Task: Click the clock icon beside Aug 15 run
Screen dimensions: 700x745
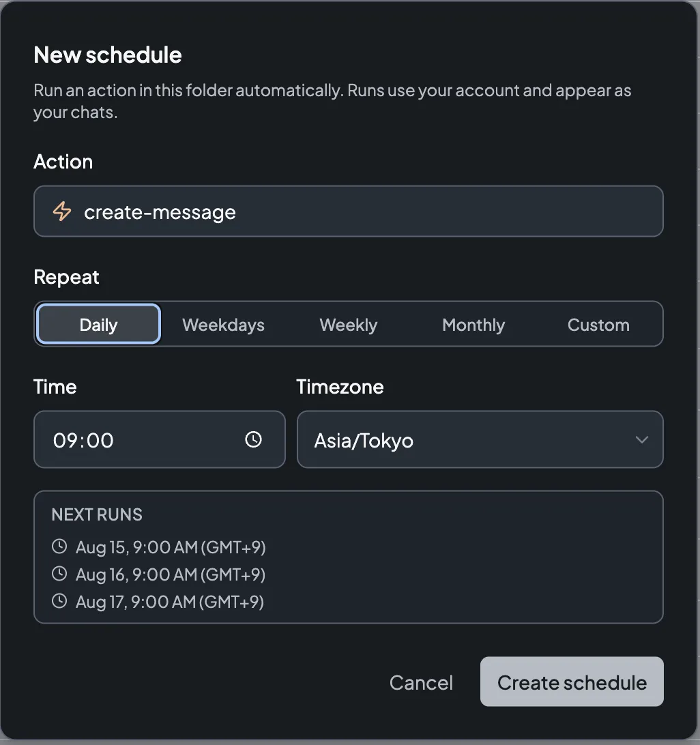Action: click(x=59, y=546)
